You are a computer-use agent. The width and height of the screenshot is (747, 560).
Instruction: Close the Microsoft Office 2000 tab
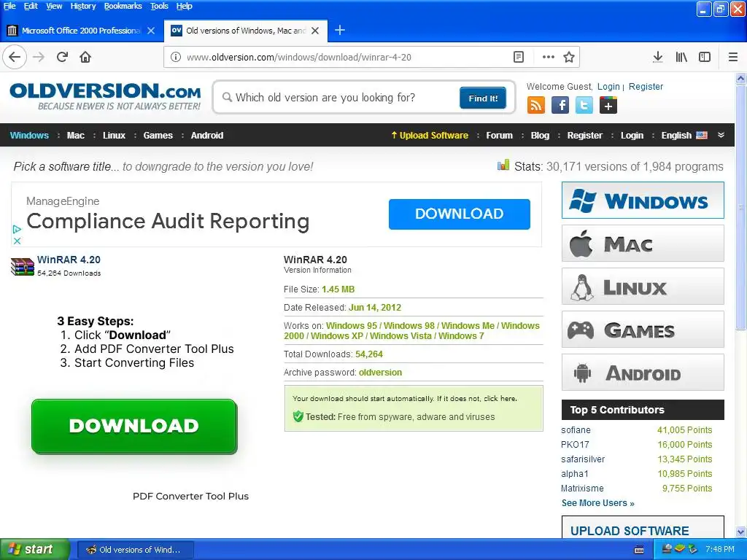click(151, 31)
